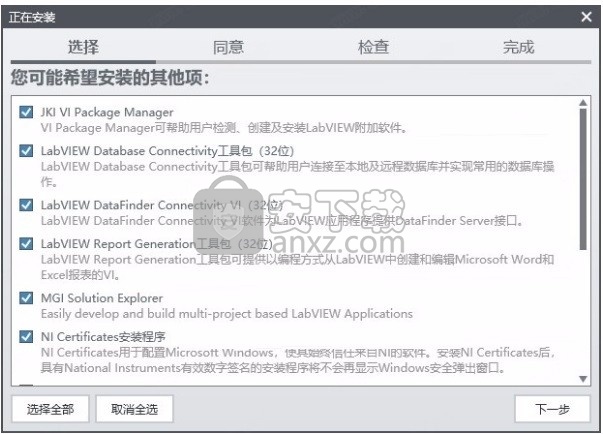Select the 同意 step tab
The width and height of the screenshot is (603, 434).
pyautogui.click(x=228, y=47)
